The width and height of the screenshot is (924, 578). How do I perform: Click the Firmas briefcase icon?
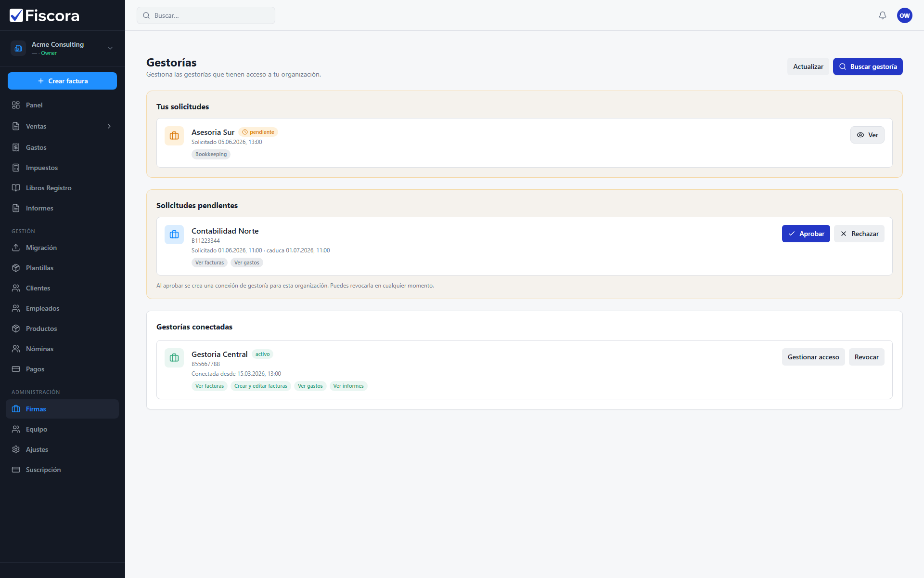(16, 409)
